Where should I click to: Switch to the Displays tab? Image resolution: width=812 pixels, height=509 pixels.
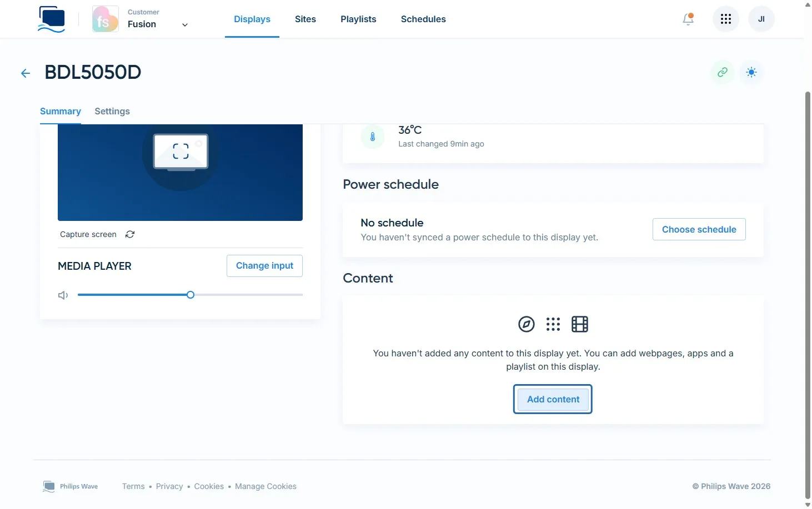point(252,19)
